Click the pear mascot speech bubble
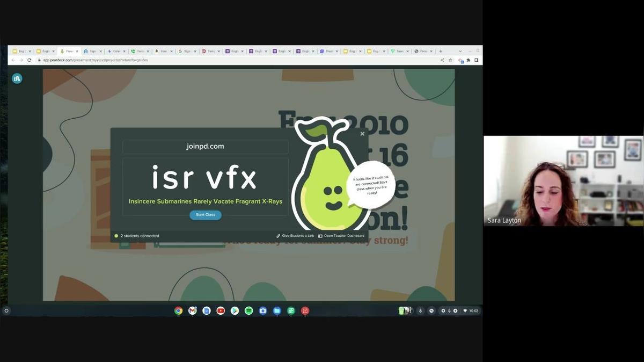This screenshot has height=362, width=644. pyautogui.click(x=371, y=185)
